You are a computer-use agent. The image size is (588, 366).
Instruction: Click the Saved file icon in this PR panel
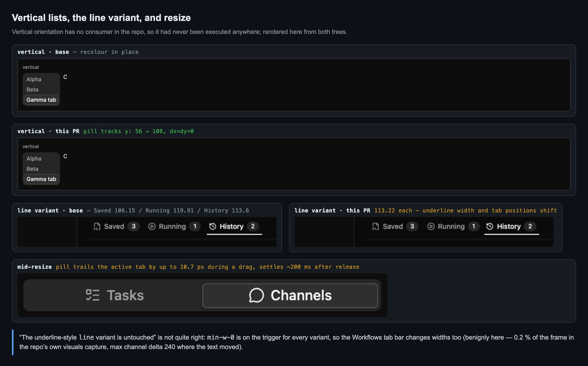click(375, 226)
